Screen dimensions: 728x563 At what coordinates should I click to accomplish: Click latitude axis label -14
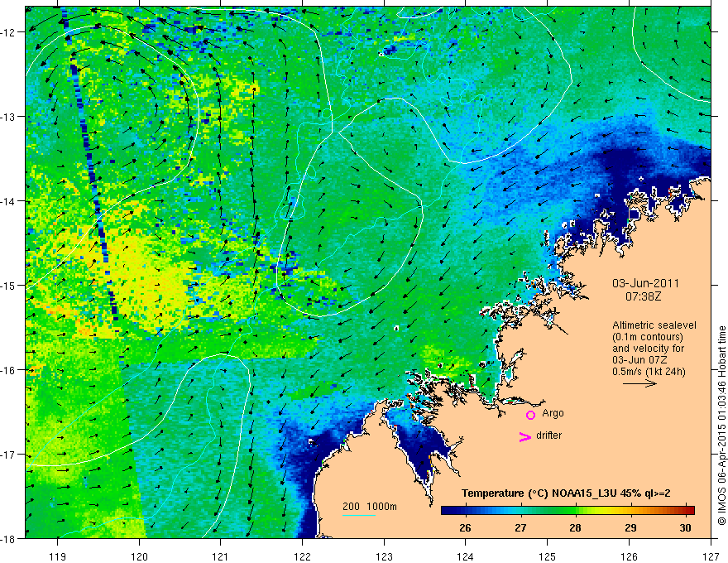pyautogui.click(x=8, y=201)
